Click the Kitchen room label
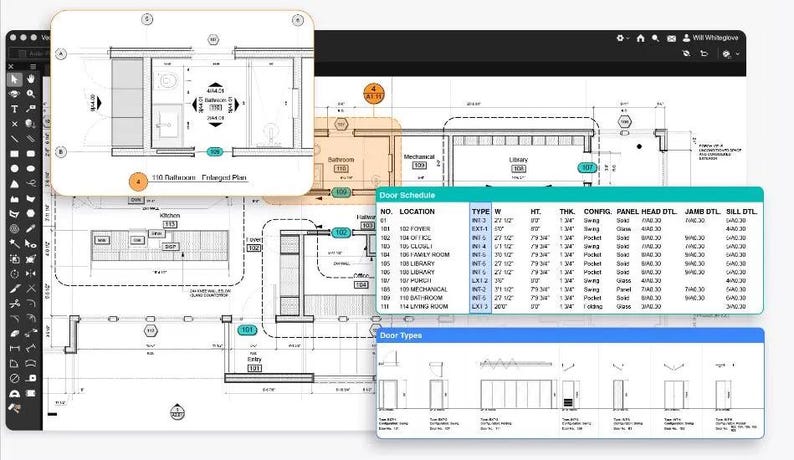This screenshot has height=460, width=794. coord(170,215)
